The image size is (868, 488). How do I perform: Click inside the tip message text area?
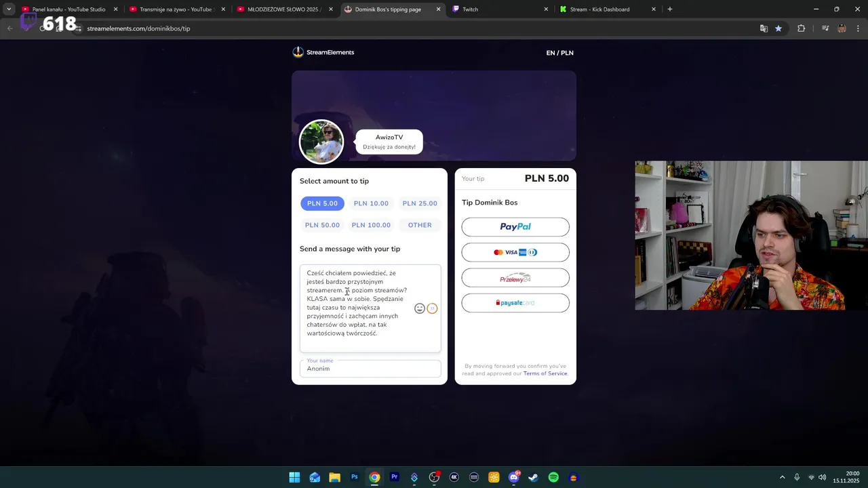370,308
